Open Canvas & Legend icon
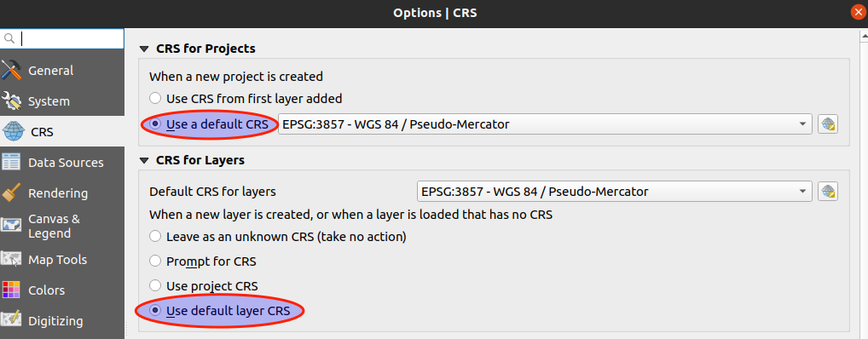This screenshot has height=339, width=868. coord(11,225)
